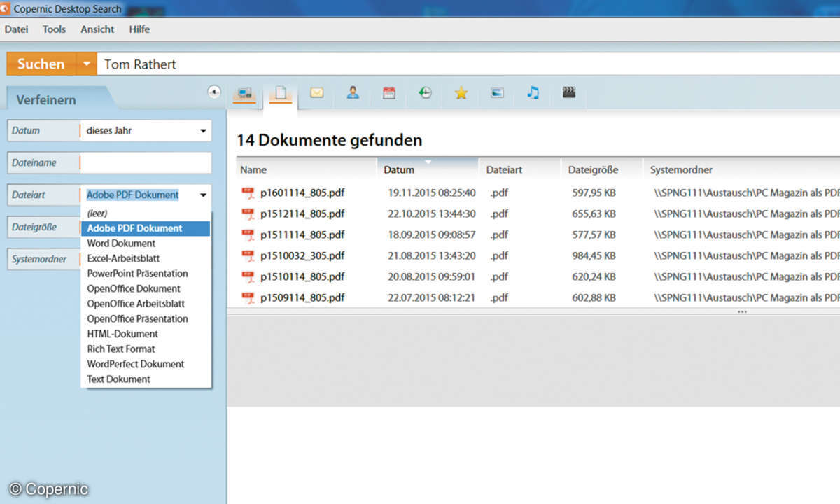Select OpenOffice Präsentation file type
This screenshot has width=840, height=504.
click(146, 318)
